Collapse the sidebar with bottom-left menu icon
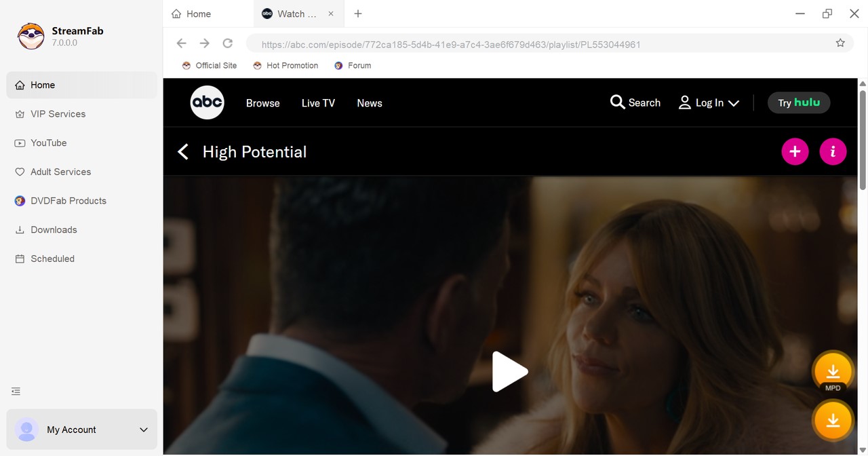868x456 pixels. pos(16,392)
